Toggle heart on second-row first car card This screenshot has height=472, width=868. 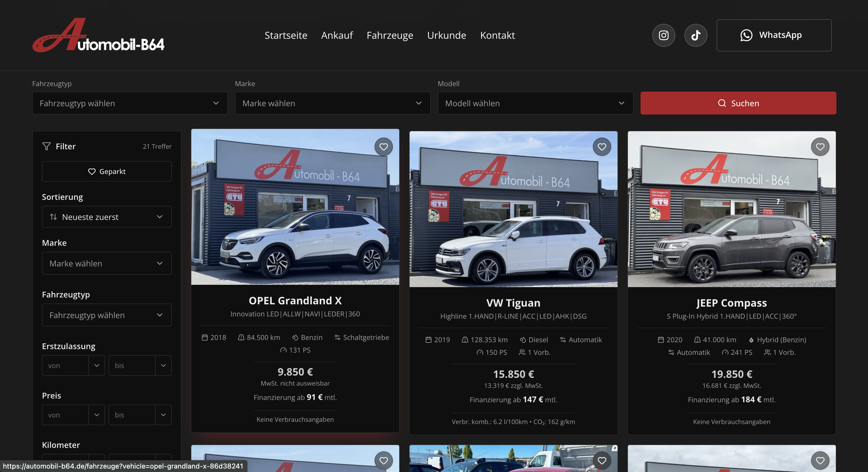click(x=383, y=461)
